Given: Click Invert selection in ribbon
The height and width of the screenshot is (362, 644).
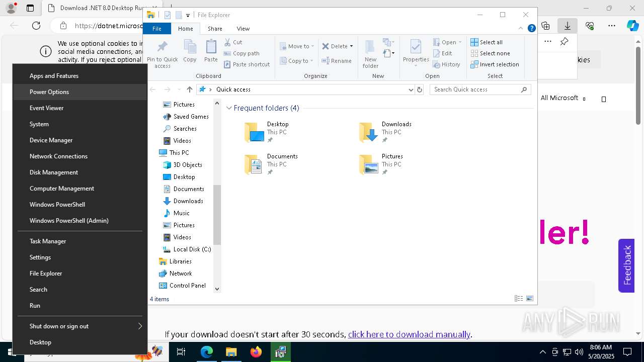Looking at the screenshot, I should pos(495,64).
